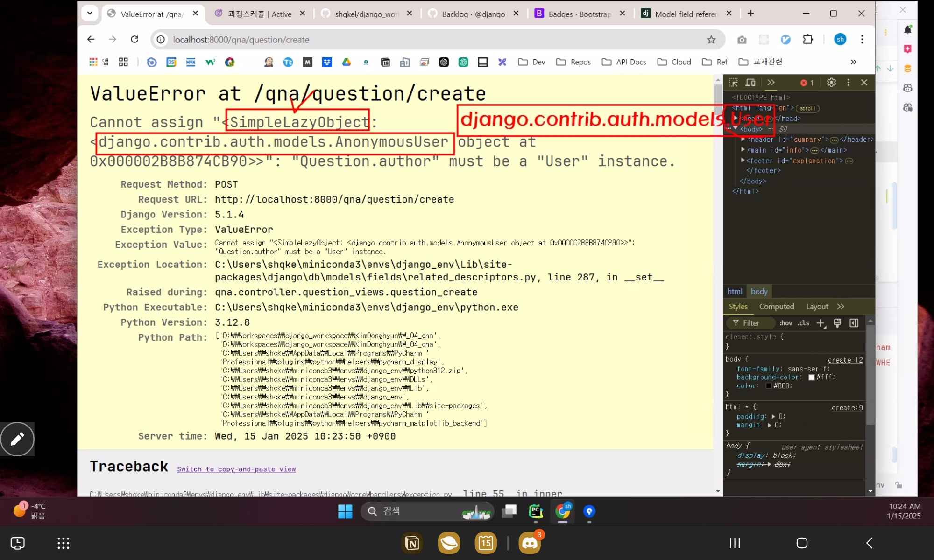Toggle the device toolbar in DevTools
The height and width of the screenshot is (560, 934).
[x=750, y=83]
